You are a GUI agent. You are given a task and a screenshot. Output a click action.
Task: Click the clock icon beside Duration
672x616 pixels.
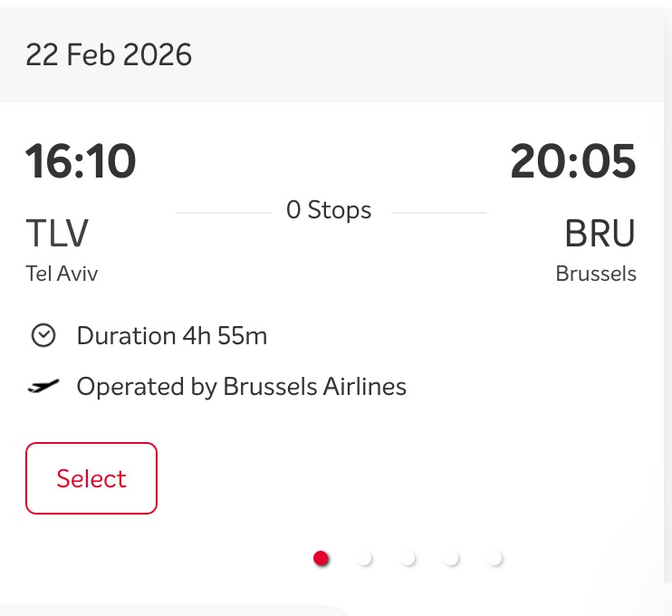43,336
